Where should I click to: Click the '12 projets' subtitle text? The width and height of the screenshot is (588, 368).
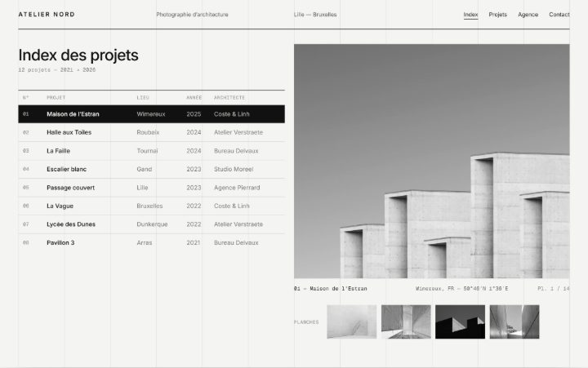tap(57, 69)
